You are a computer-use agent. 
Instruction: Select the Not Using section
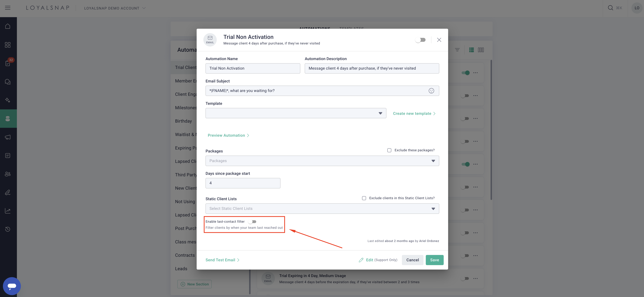pos(185,201)
